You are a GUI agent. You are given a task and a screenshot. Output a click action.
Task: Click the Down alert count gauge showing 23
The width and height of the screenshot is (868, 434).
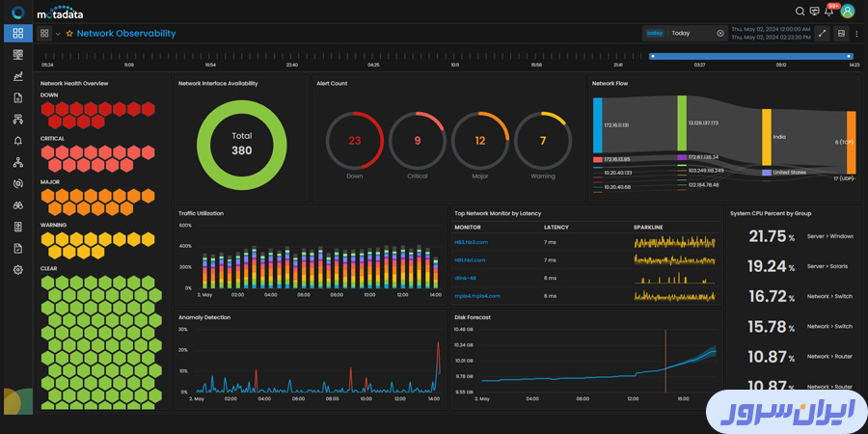click(x=354, y=141)
